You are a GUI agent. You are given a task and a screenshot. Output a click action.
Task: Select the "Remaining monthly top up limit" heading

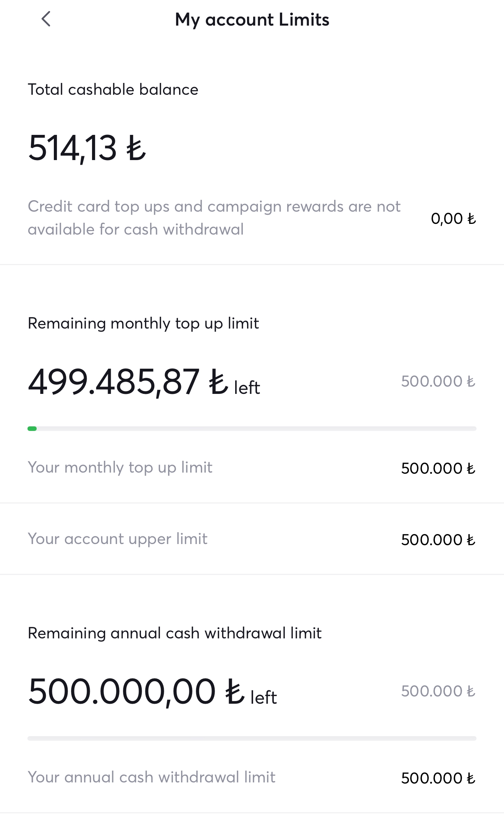pyautogui.click(x=143, y=324)
